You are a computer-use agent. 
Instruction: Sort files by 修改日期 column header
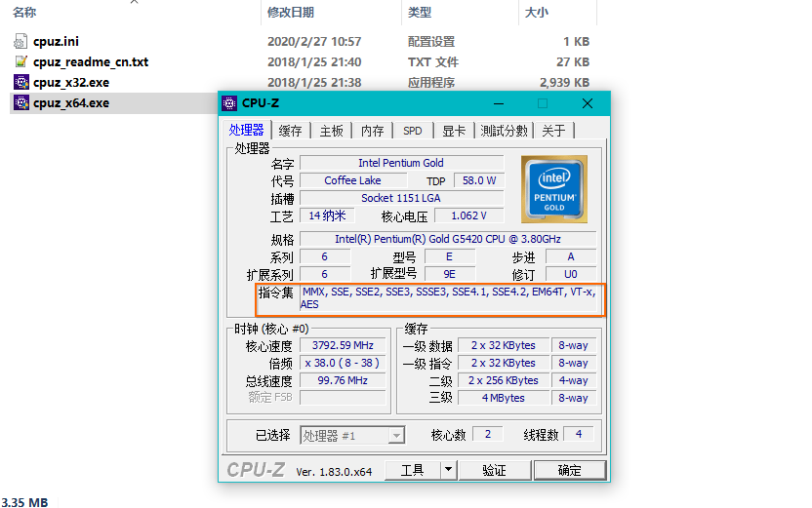[291, 13]
